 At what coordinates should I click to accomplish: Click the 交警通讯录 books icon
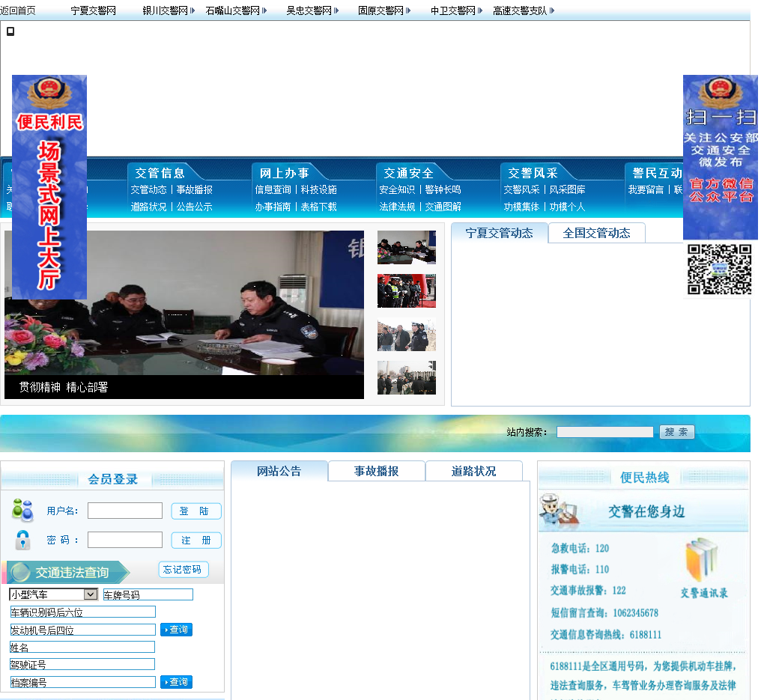[x=703, y=559]
